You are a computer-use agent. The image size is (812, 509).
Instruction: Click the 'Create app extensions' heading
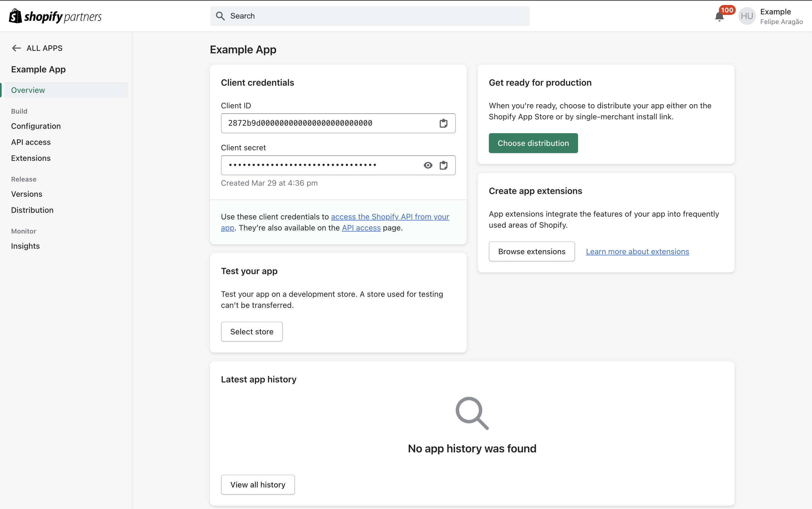[x=535, y=191]
